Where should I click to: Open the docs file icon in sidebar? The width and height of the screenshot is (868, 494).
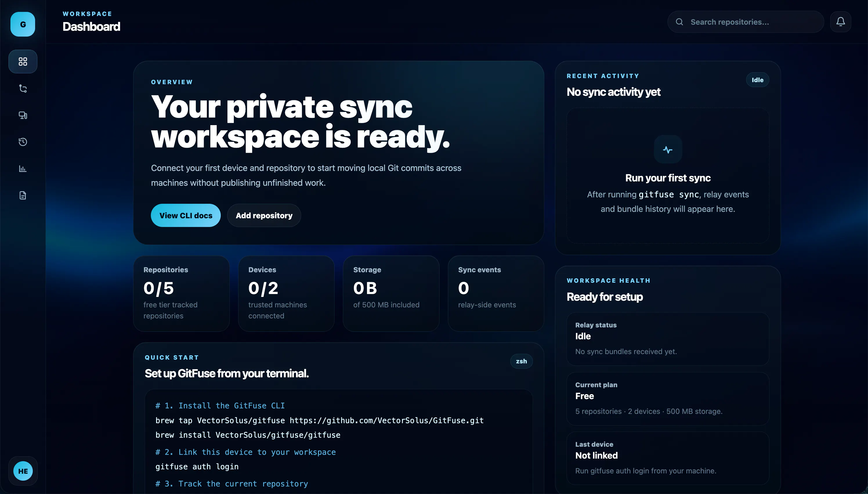click(x=23, y=195)
